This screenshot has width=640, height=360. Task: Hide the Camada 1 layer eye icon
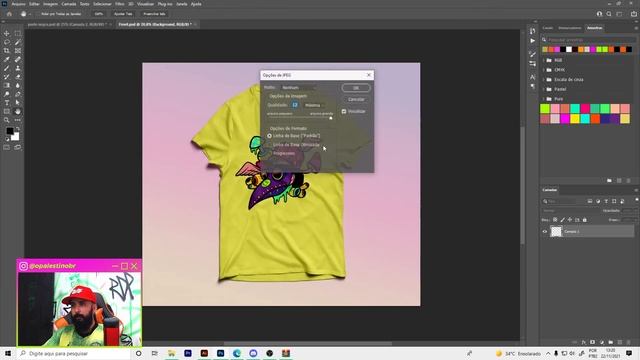(x=544, y=231)
